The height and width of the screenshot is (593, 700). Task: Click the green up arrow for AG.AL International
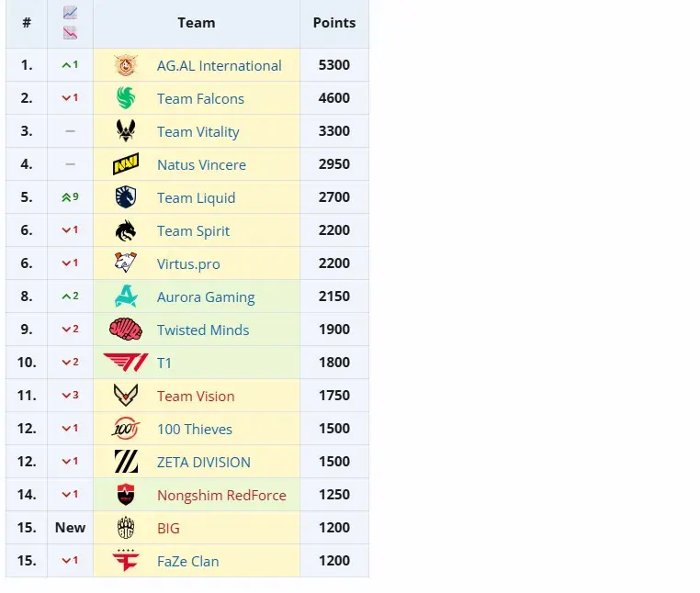click(x=66, y=65)
